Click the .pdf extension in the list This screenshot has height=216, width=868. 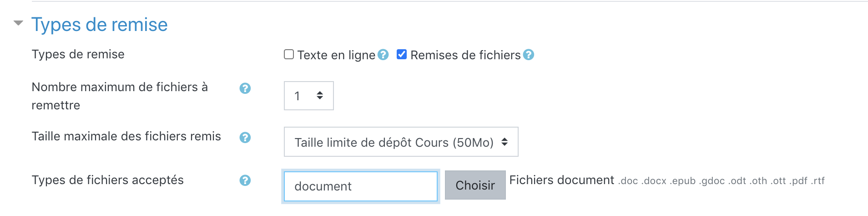798,181
